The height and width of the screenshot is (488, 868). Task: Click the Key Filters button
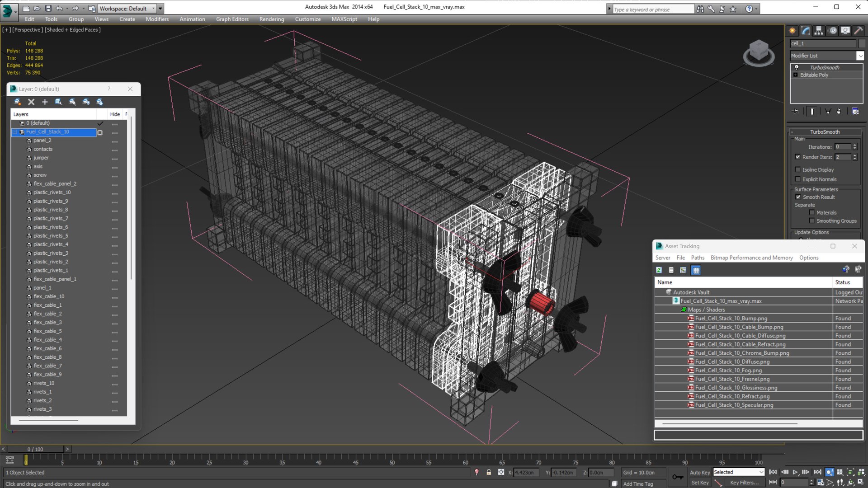744,483
